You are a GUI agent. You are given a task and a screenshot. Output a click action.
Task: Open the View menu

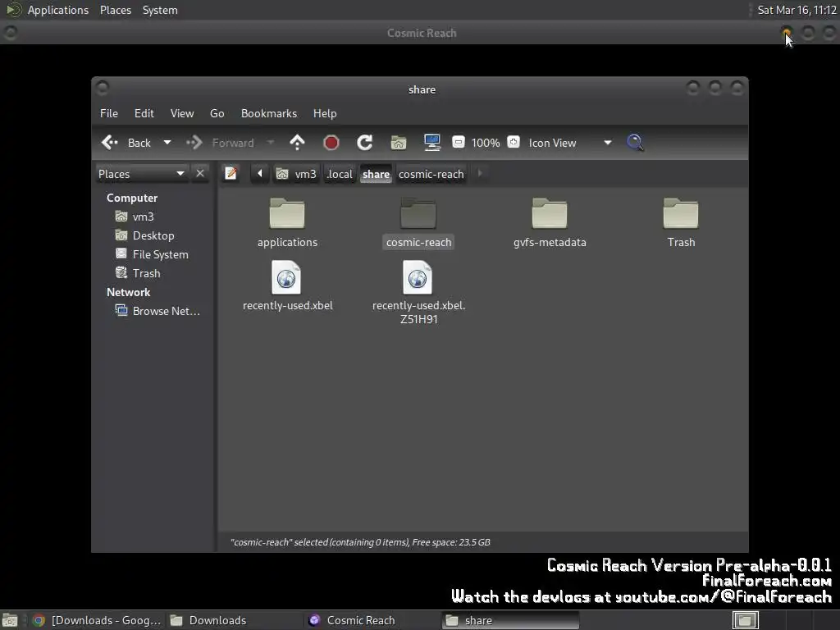[x=182, y=113]
